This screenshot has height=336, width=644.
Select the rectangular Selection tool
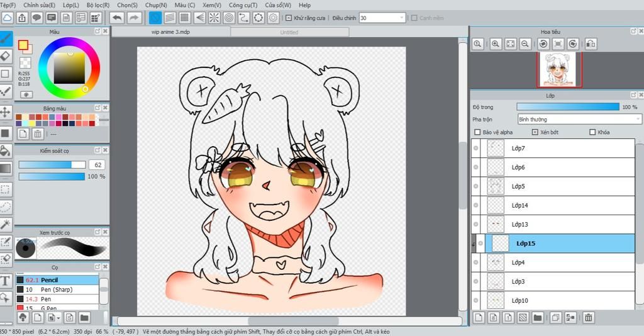pos(5,189)
